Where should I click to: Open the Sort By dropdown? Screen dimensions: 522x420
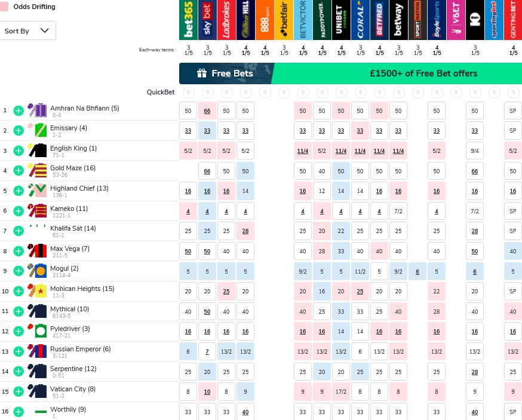tap(28, 30)
